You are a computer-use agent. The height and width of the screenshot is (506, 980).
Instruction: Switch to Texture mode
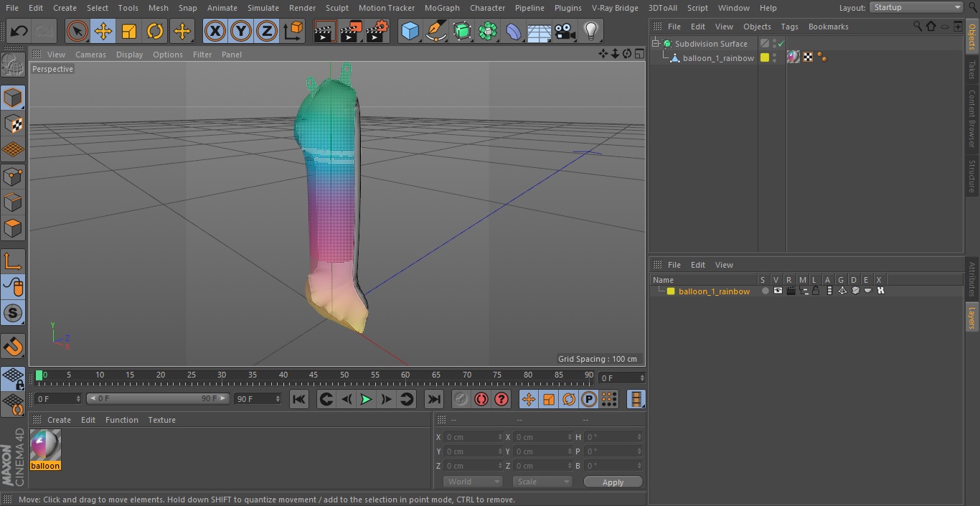click(x=13, y=123)
